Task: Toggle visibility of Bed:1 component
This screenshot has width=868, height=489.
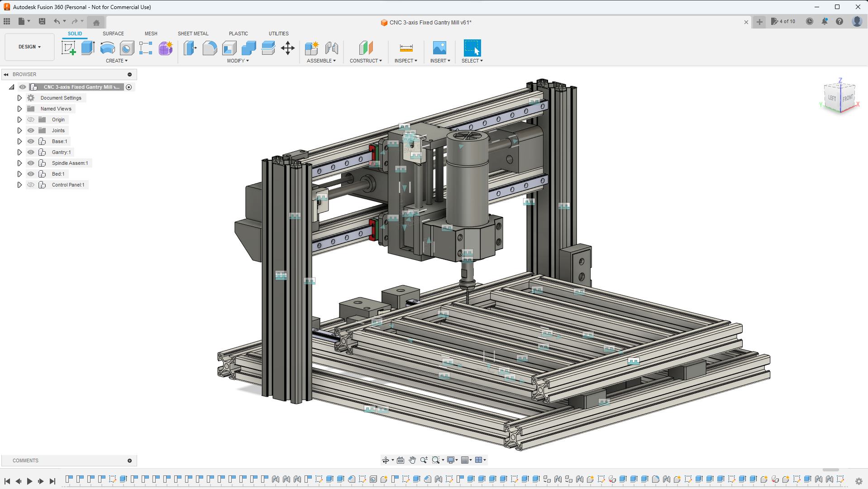Action: point(31,174)
